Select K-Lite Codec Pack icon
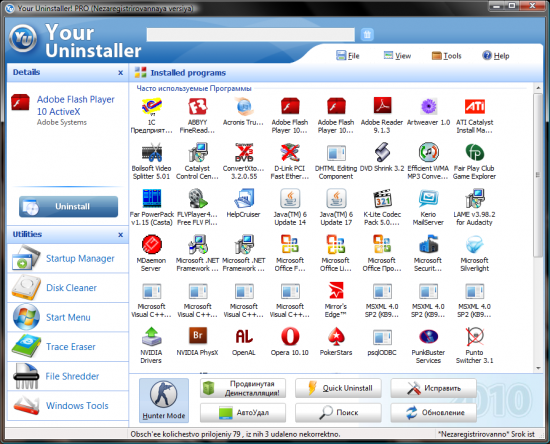Image resolution: width=550 pixels, height=444 pixels. 382,199
